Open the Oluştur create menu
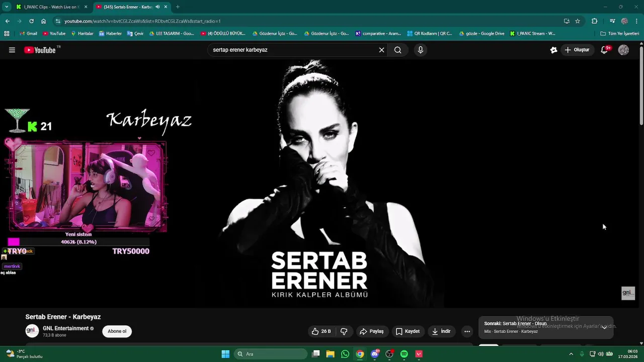644x362 pixels. pos(577,50)
